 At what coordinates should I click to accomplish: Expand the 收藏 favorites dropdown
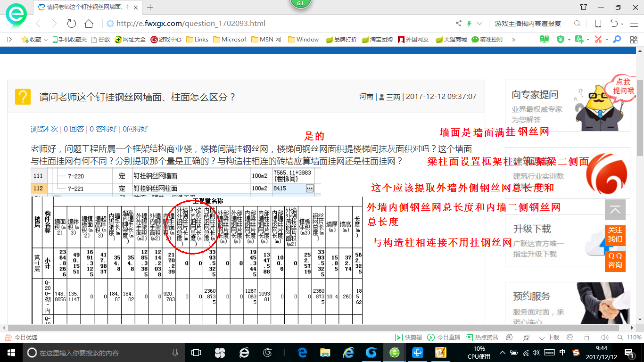point(46,40)
